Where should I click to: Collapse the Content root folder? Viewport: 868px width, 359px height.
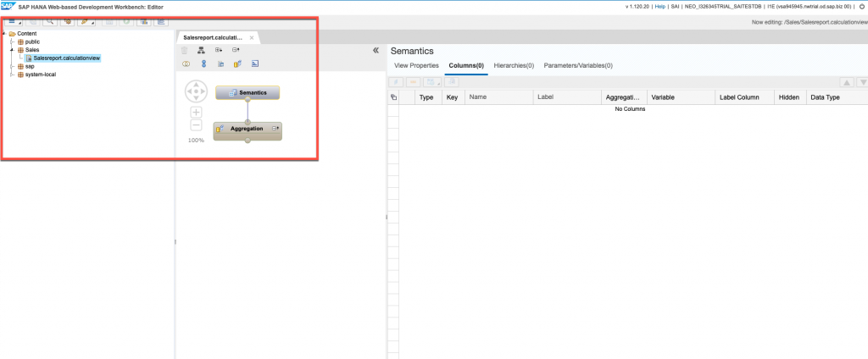click(4, 34)
